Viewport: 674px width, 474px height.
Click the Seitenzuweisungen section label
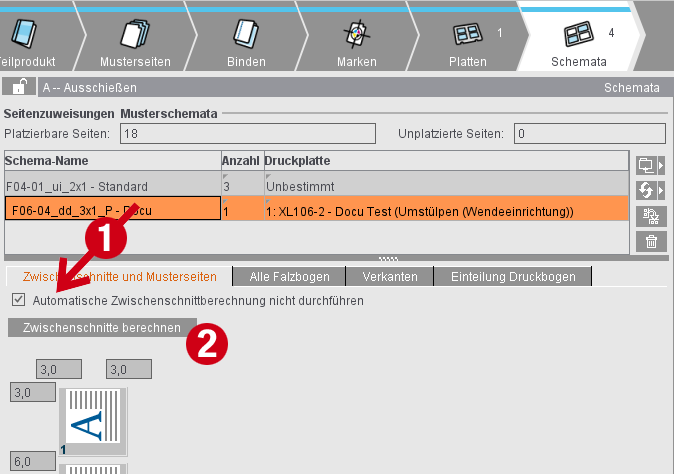pos(59,114)
